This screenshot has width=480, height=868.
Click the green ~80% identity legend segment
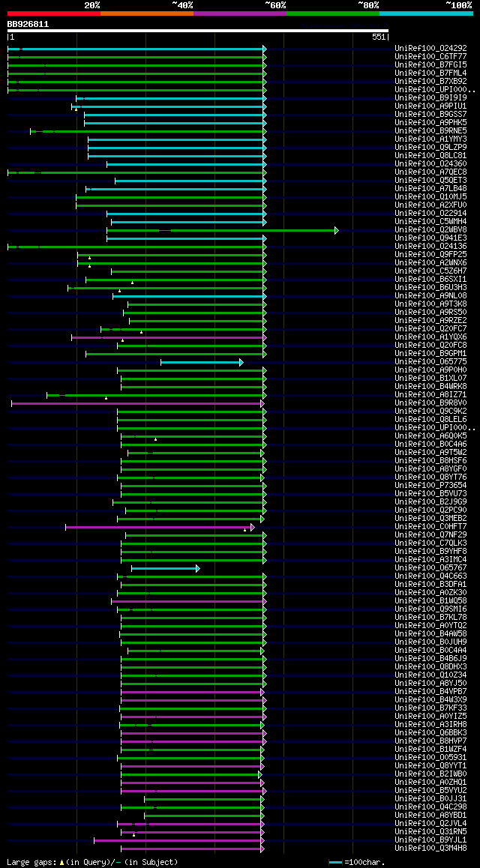coord(333,13)
